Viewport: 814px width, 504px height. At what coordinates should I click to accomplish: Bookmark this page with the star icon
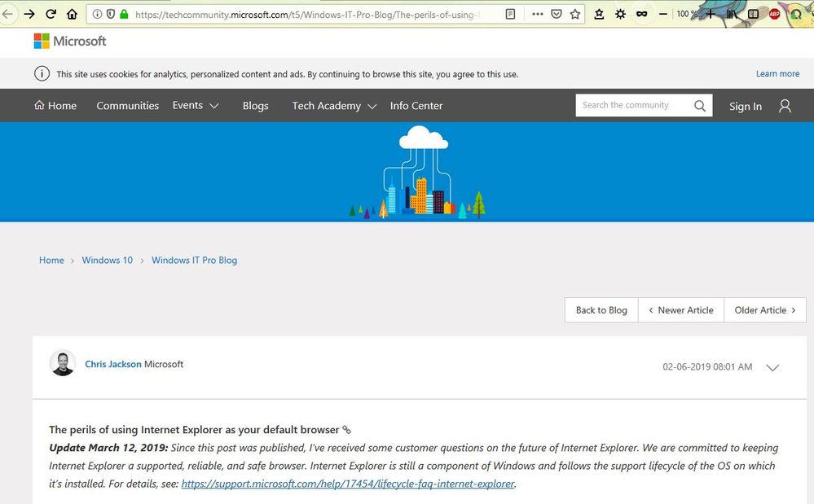pos(575,14)
